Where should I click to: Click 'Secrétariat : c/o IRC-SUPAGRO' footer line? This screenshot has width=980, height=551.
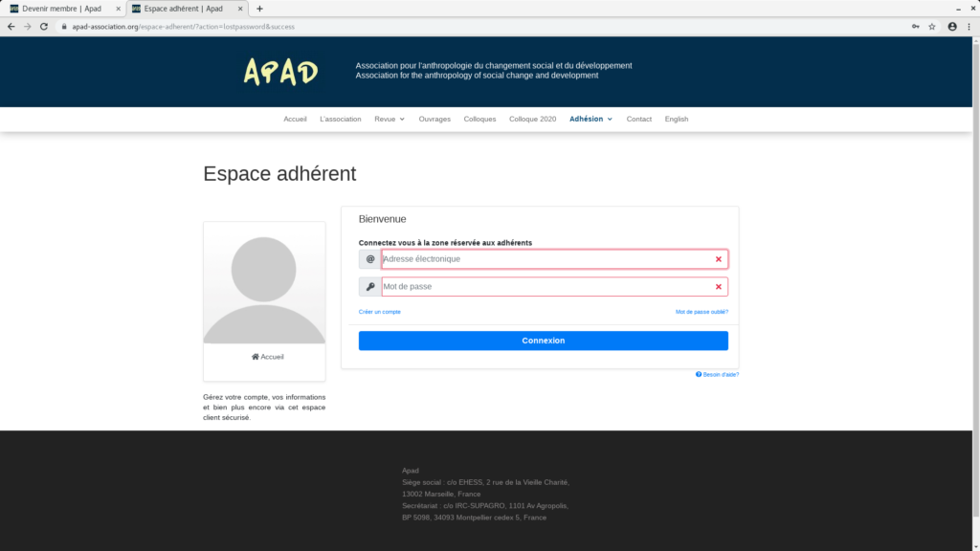click(485, 506)
